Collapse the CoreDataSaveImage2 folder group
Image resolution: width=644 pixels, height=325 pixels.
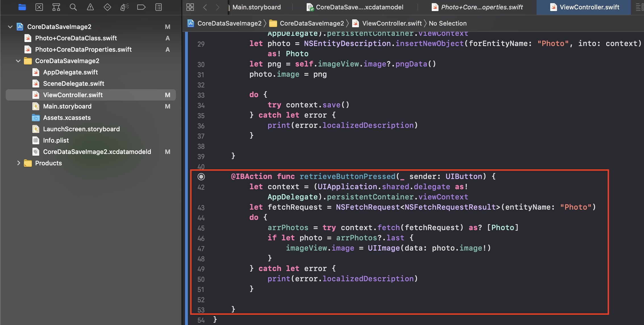click(18, 61)
